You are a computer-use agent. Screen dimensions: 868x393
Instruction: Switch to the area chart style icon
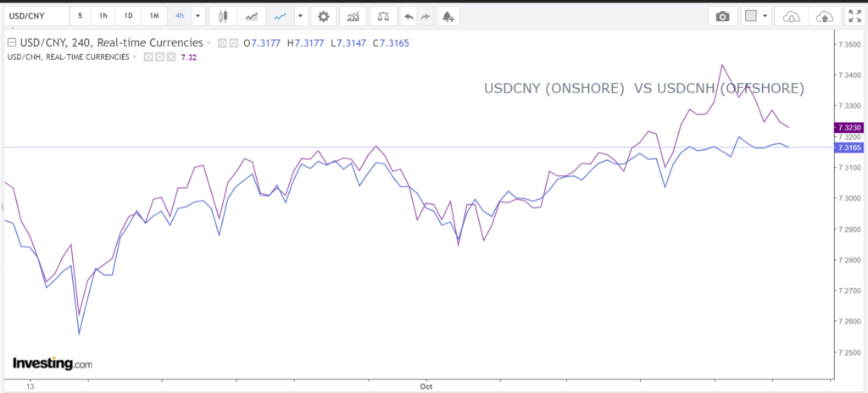(x=252, y=16)
